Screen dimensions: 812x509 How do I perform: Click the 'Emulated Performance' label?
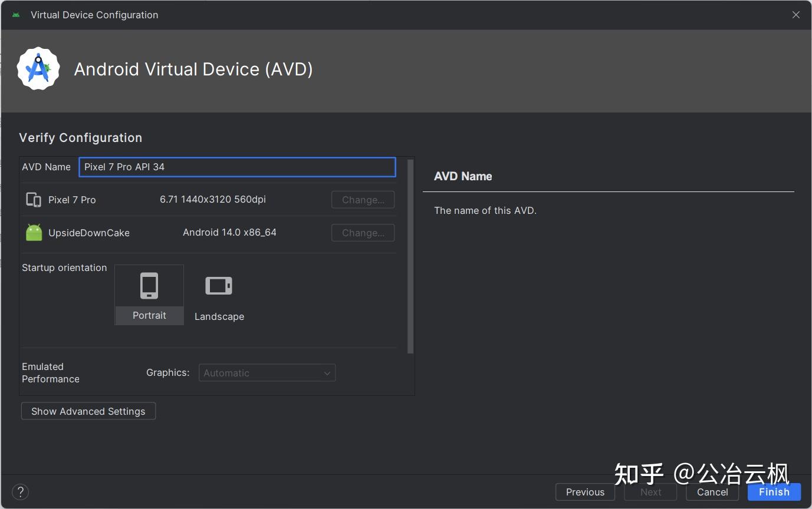coord(51,372)
